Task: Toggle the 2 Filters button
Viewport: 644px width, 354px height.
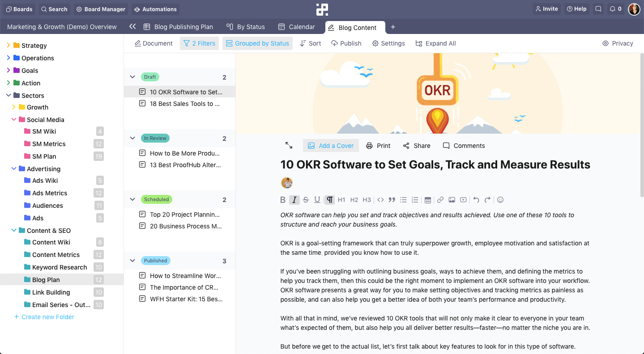Action: click(199, 43)
